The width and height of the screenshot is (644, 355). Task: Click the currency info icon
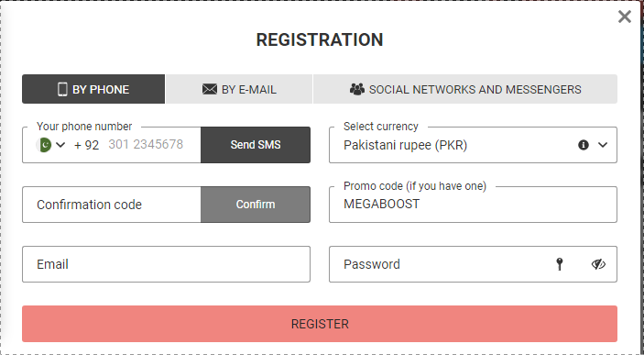click(x=584, y=145)
